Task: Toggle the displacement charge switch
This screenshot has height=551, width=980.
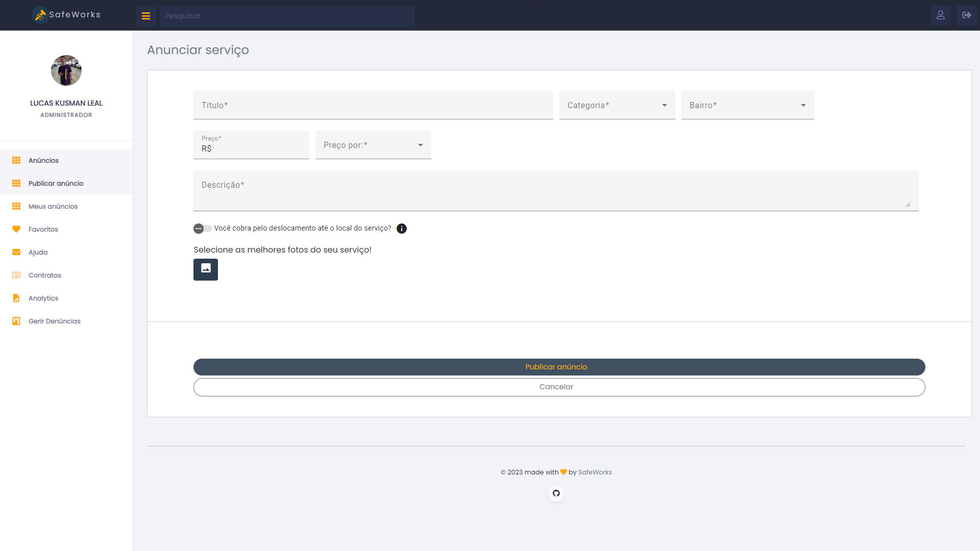Action: click(202, 229)
